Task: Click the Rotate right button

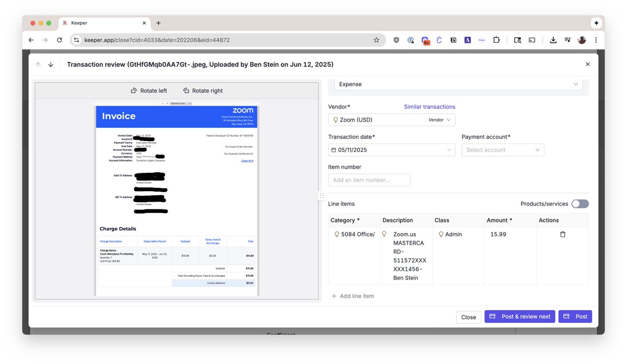Action: [x=203, y=91]
